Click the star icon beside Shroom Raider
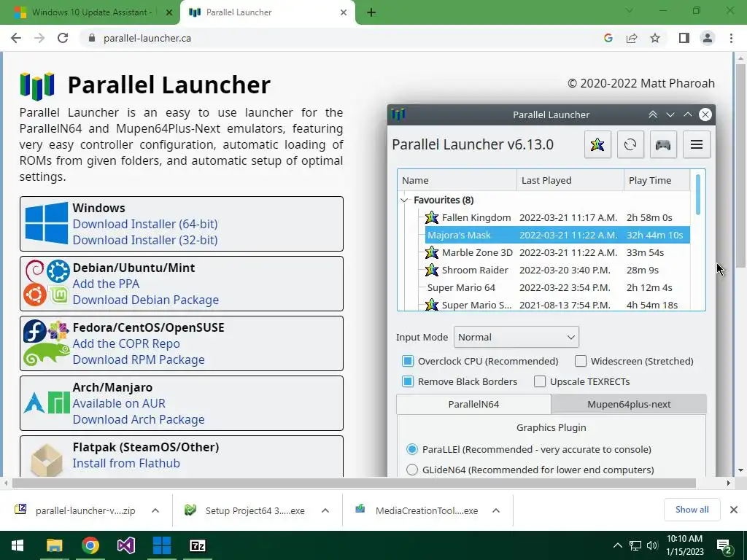This screenshot has height=560, width=747. tap(432, 270)
